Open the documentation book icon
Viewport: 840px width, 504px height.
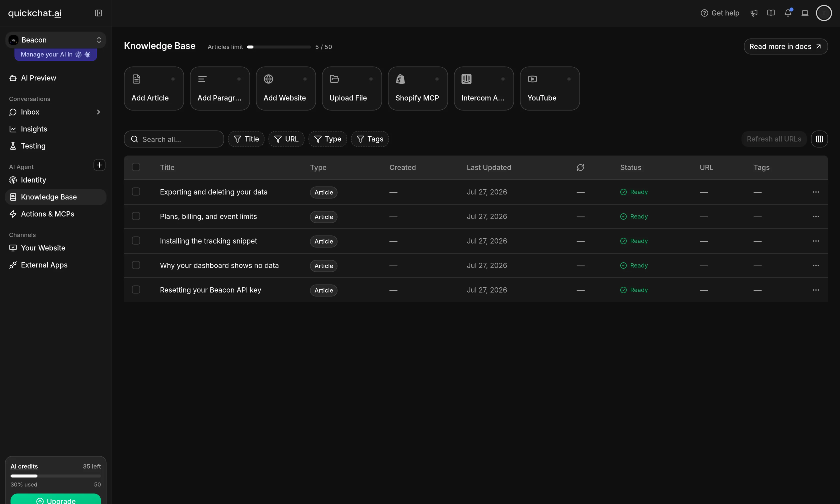pyautogui.click(x=771, y=13)
